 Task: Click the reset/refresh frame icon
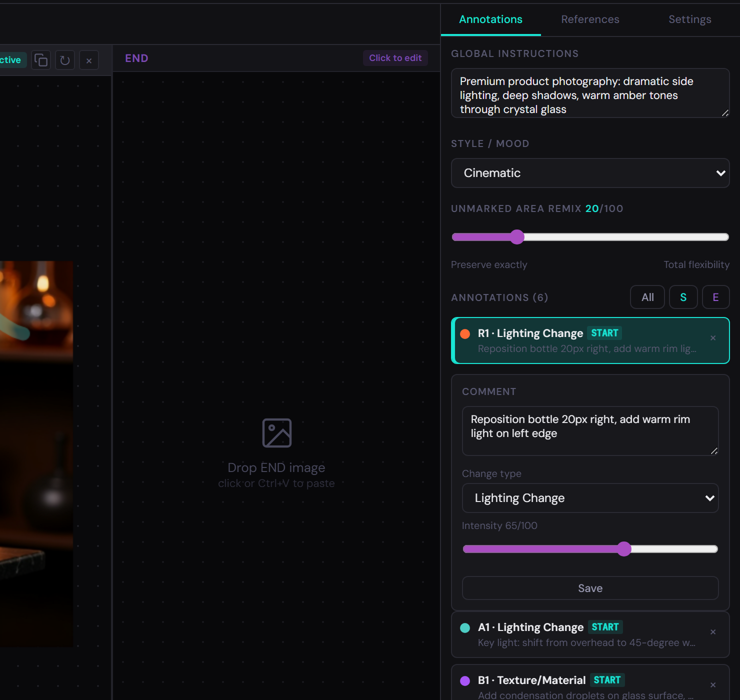coord(65,60)
